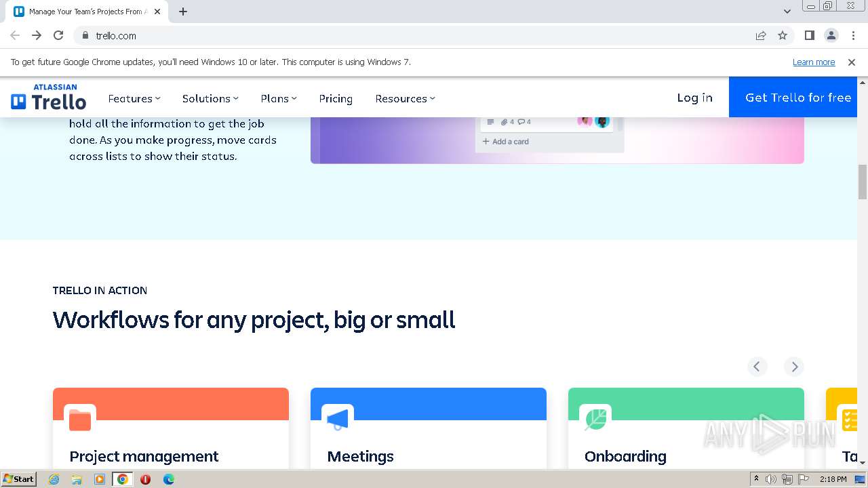Reload the Trello page
This screenshot has width=868, height=488.
click(x=58, y=35)
